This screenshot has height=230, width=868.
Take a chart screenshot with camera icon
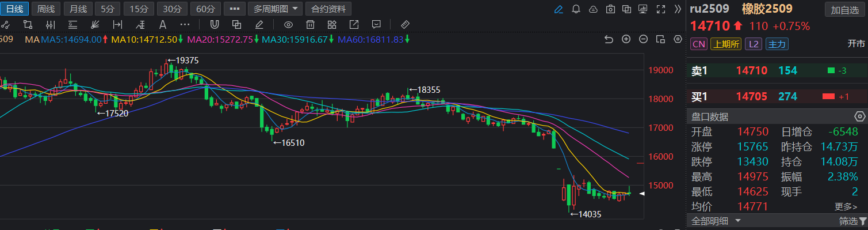[x=610, y=9]
